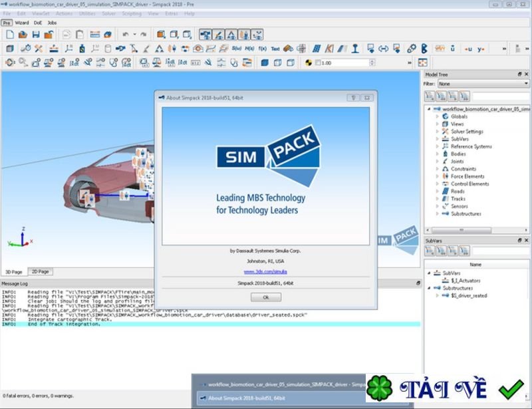532x409 pixels.
Task: Click the Fit view icon
Action: (x=422, y=63)
